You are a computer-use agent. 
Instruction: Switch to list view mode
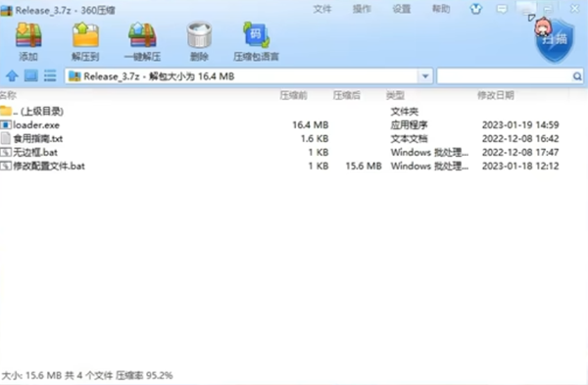50,75
